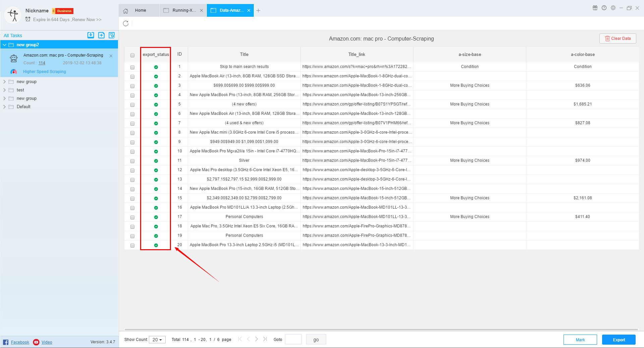
Task: Sort by the Title column header
Action: (x=244, y=54)
